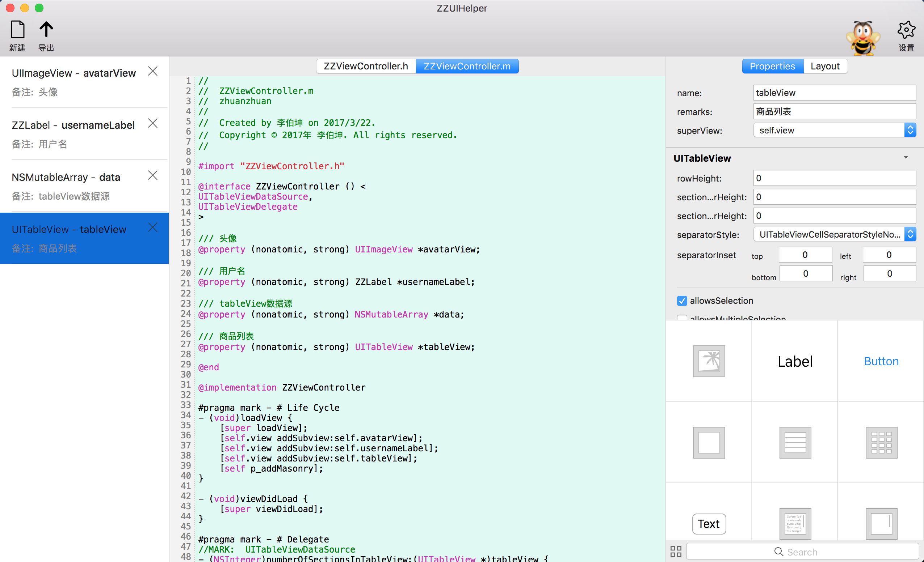Select the Label component

click(x=795, y=361)
